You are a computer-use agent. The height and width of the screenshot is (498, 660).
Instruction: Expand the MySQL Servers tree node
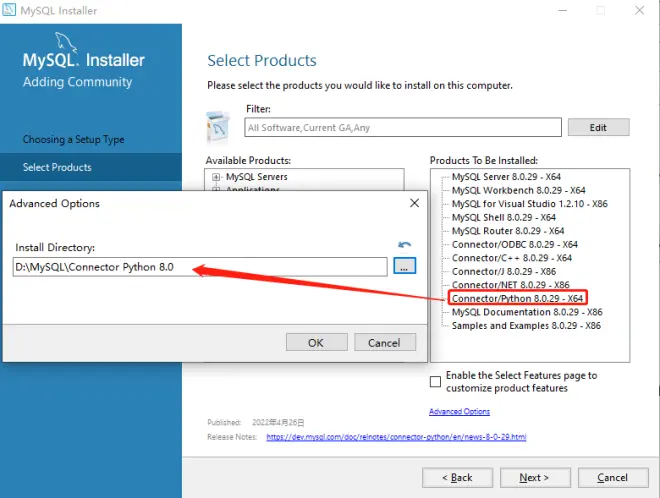(x=216, y=177)
